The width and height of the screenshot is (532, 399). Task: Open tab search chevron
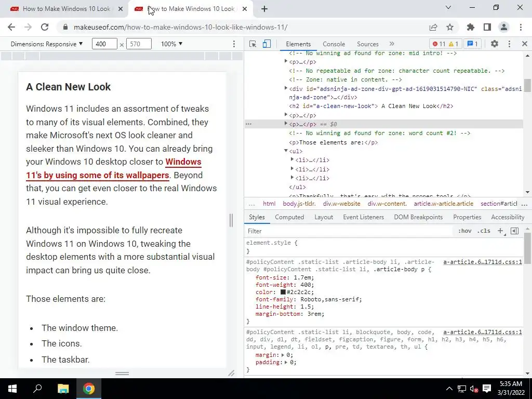click(x=448, y=7)
